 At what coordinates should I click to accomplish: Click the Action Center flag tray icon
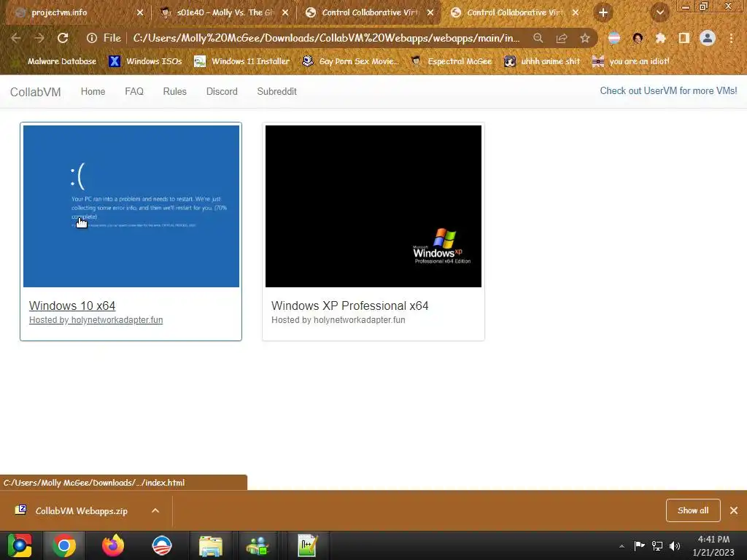639,545
